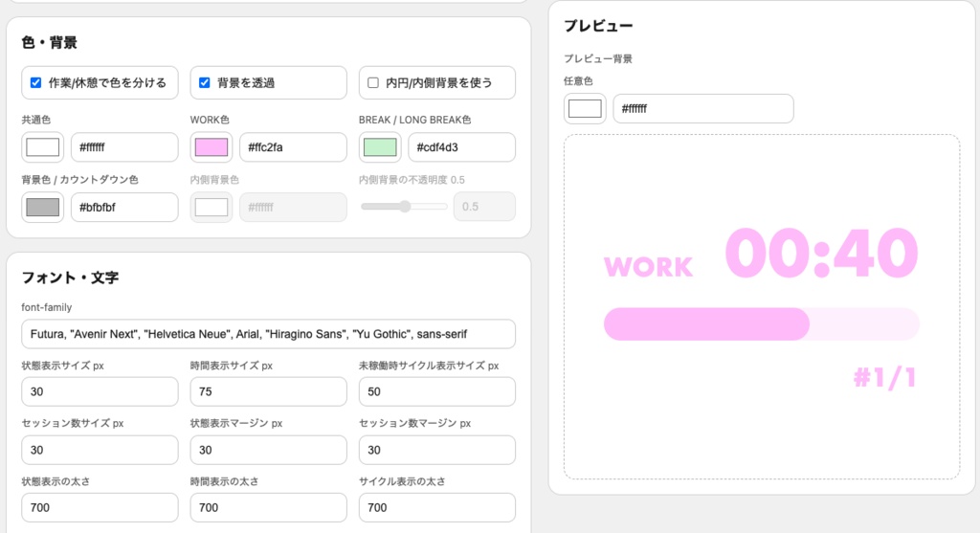The width and height of the screenshot is (980, 533).
Task: Click the font-family text field
Action: tap(269, 334)
